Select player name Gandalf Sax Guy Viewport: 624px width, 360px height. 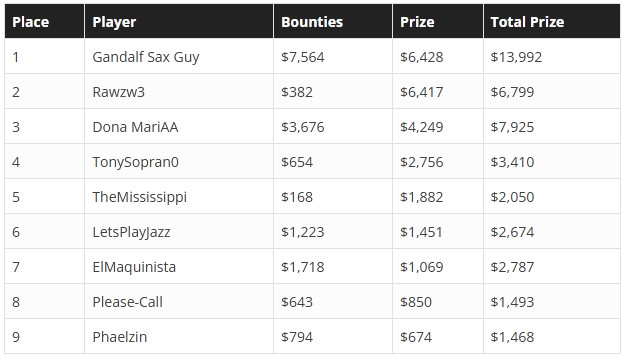[x=146, y=57]
